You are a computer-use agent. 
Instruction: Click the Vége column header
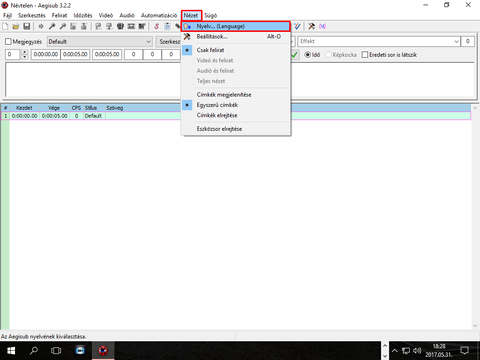(54, 108)
